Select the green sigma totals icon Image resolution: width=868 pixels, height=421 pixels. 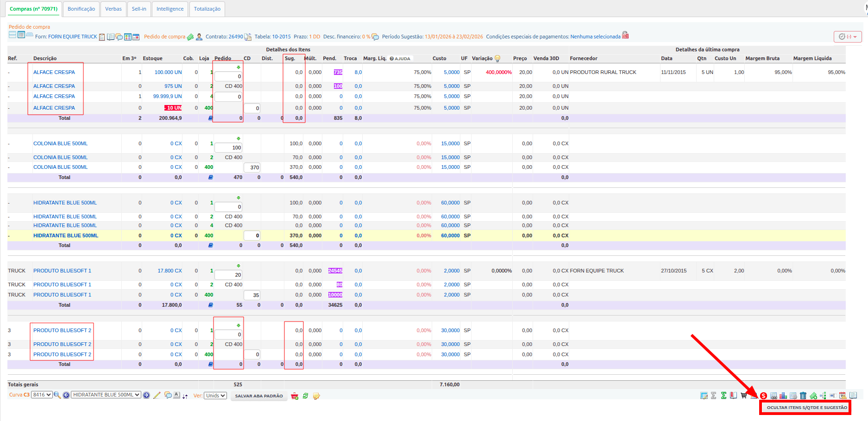point(723,396)
